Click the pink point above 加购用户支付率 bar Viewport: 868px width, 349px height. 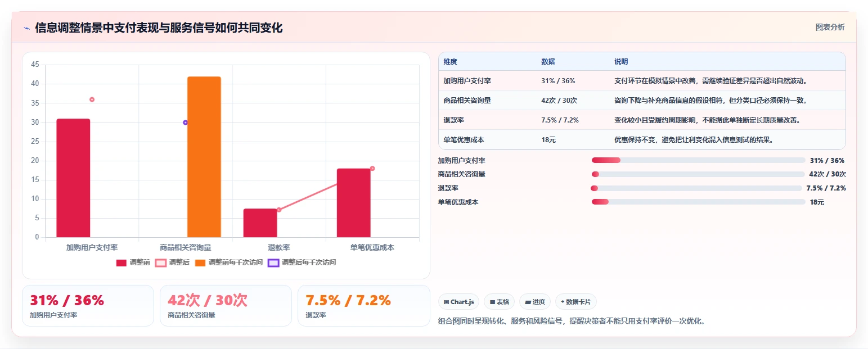(x=92, y=99)
